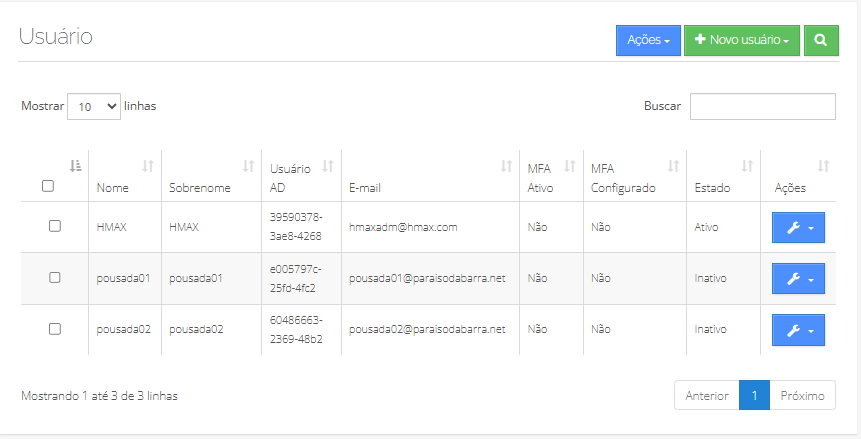
Task: Open the wrench actions menu for HMAX
Action: coord(798,227)
